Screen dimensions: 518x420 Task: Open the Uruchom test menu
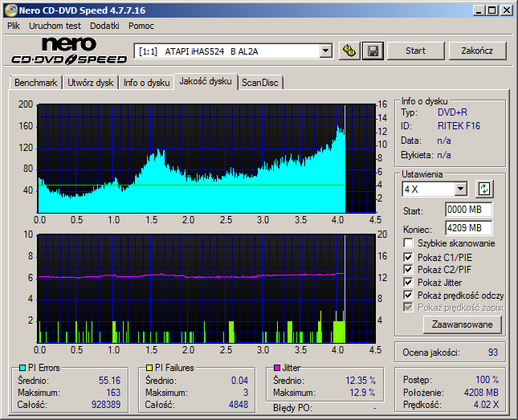pyautogui.click(x=55, y=26)
